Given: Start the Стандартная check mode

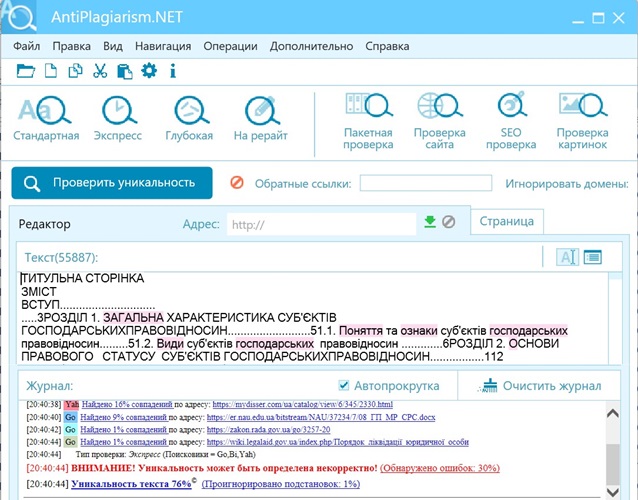Looking at the screenshot, I should tap(46, 118).
